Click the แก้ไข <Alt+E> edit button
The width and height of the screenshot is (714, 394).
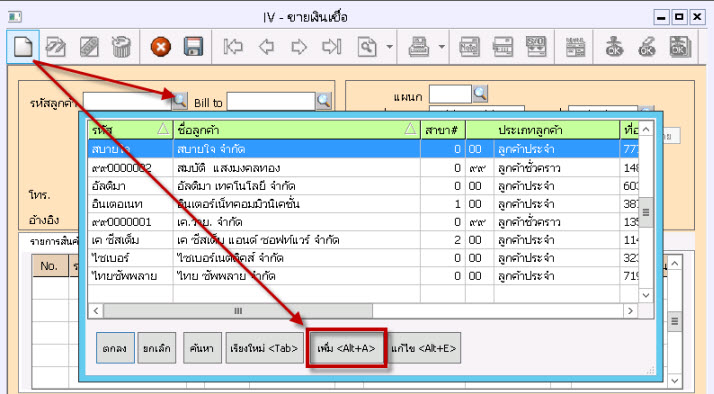point(423,348)
